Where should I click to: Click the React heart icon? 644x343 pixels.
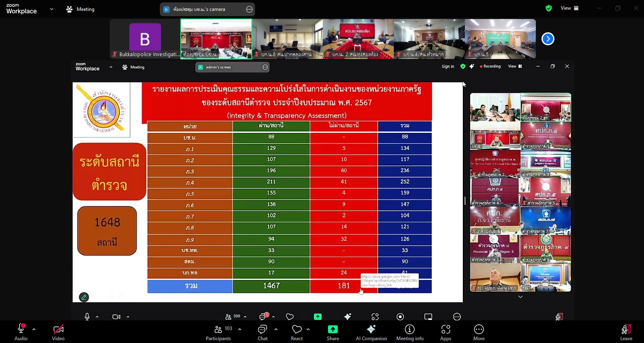pyautogui.click(x=297, y=332)
